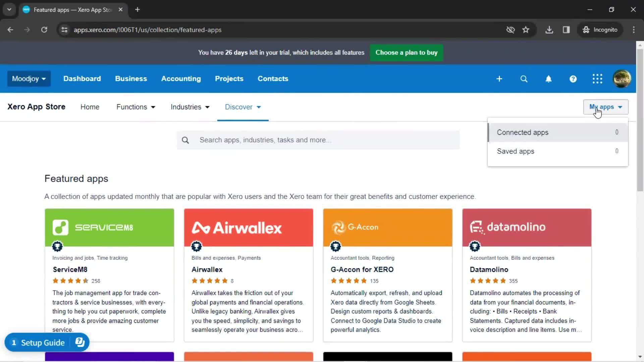Open the Projects menu
The width and height of the screenshot is (644, 362).
coord(229,79)
